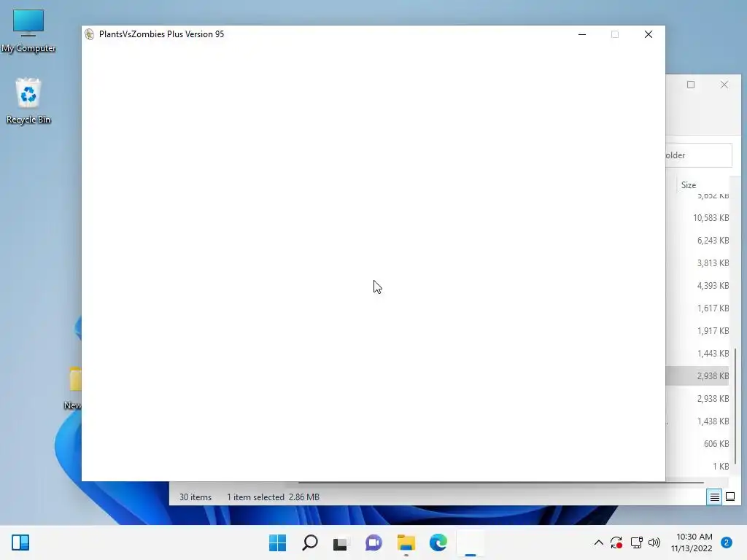Select the file row sized 1 KB

point(697,466)
